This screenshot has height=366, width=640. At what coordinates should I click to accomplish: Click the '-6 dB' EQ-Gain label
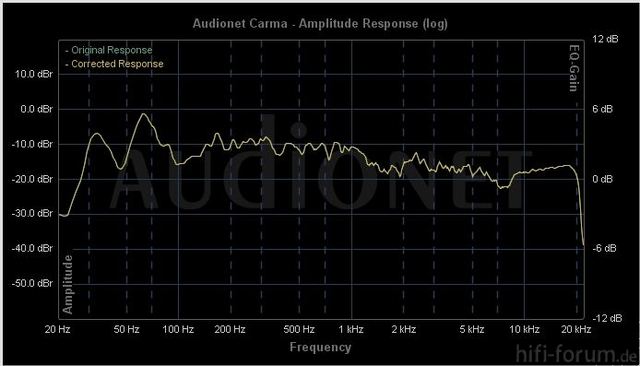point(604,248)
